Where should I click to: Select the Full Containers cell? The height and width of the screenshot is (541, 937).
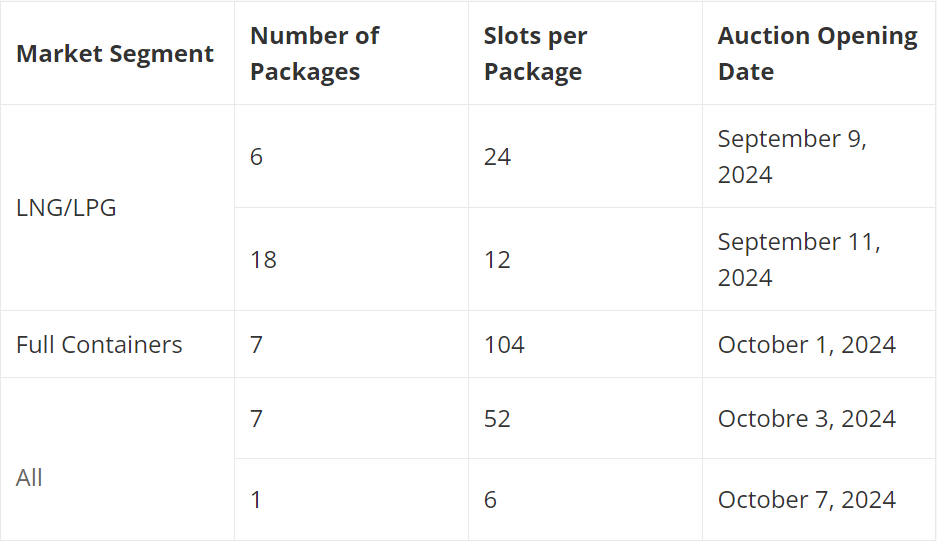pos(99,345)
